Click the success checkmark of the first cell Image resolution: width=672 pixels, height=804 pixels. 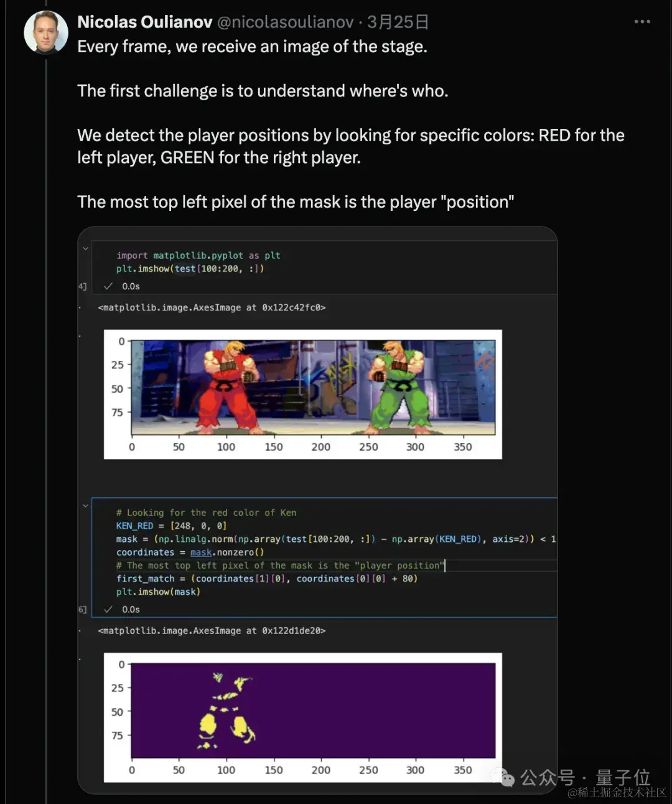tap(108, 286)
